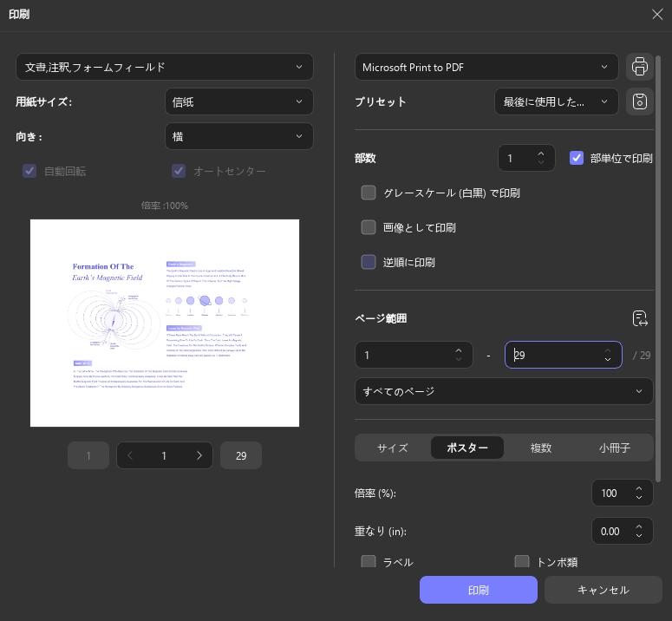Click the 印刷 print button
This screenshot has width=672, height=621.
[x=479, y=590]
